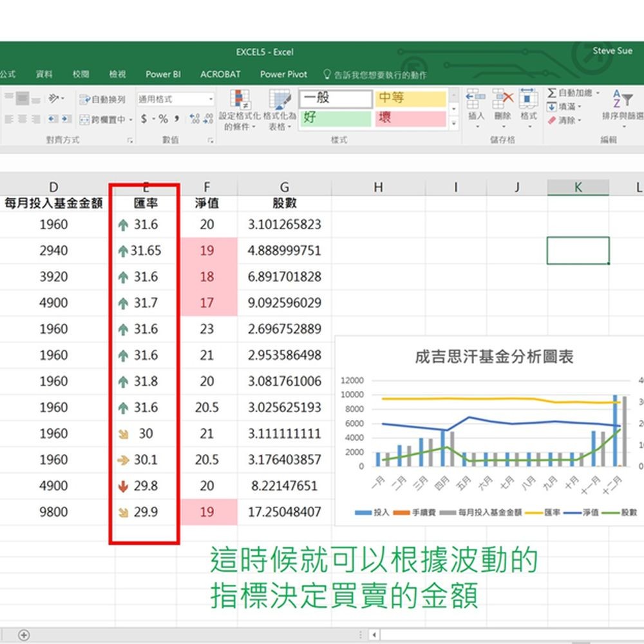This screenshot has height=644, width=644.
Task: Switch to the 校閱 tab
Action: click(81, 74)
